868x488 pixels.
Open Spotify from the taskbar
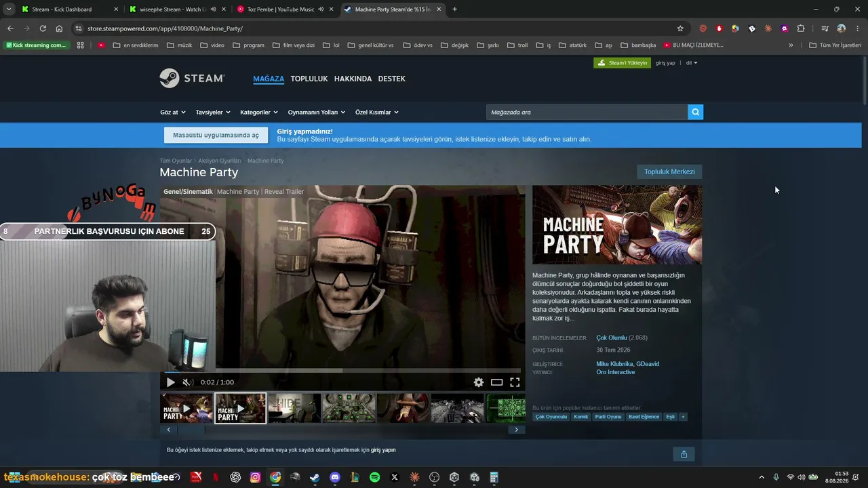pyautogui.click(x=375, y=477)
